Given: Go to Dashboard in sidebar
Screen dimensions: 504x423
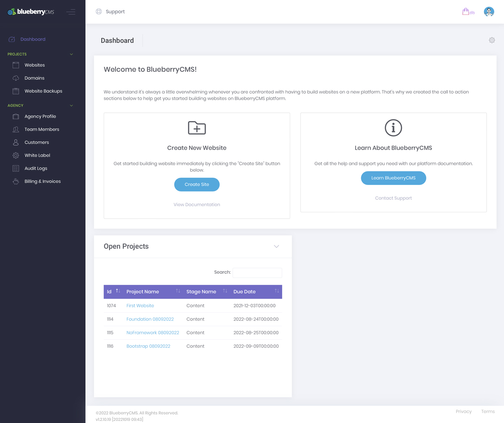Looking at the screenshot, I should 33,40.
